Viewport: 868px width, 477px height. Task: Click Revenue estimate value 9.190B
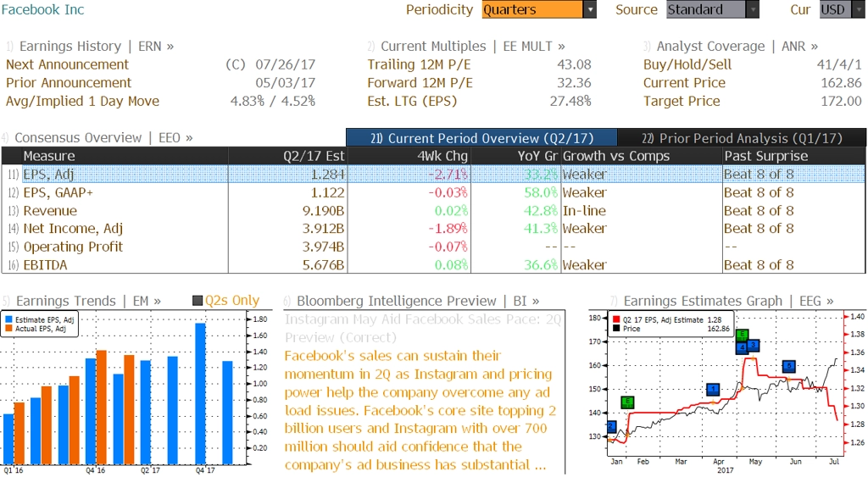click(323, 211)
